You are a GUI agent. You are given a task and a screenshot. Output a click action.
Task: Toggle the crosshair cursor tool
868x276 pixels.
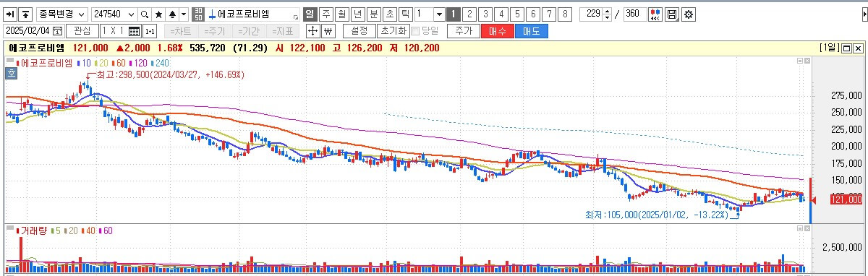coord(312,31)
